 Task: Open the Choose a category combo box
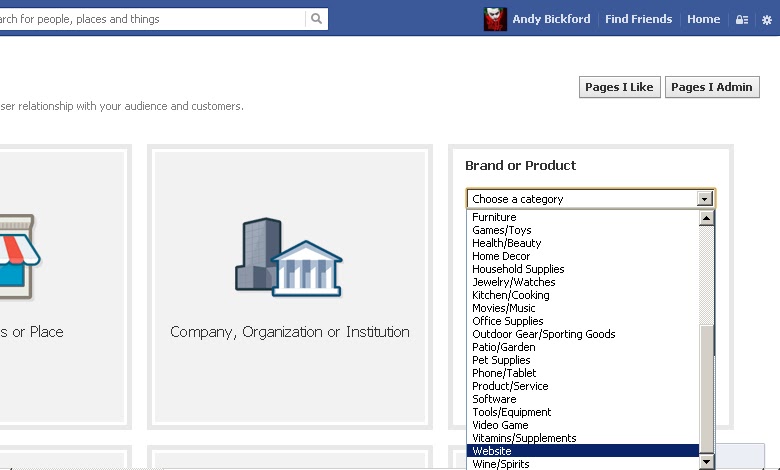(x=590, y=199)
